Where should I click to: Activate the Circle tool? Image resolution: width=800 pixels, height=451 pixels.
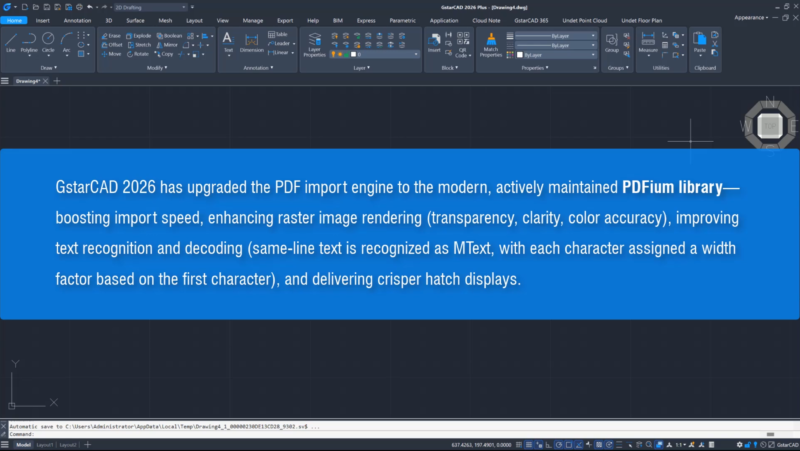[x=49, y=42]
